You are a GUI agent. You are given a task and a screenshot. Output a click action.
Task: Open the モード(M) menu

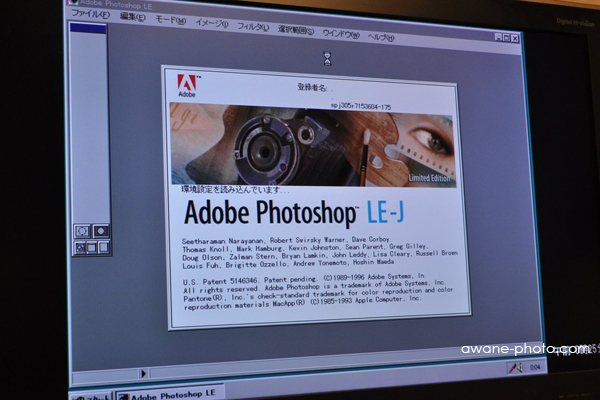tap(170, 20)
